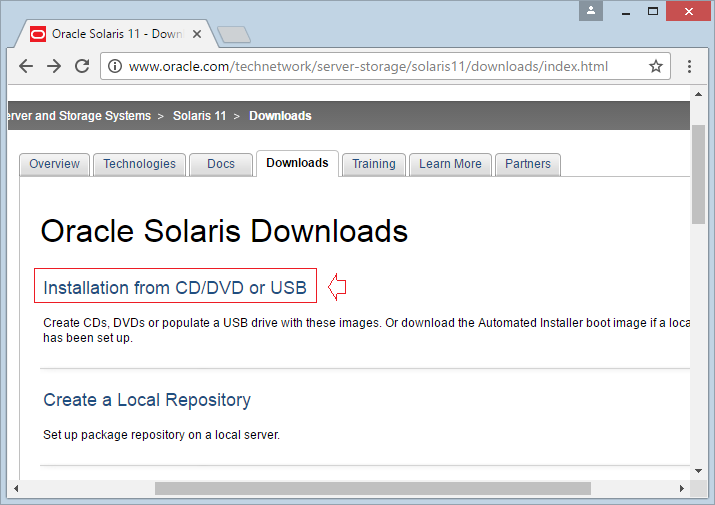715x505 pixels.
Task: Click the Downloads breadcrumb
Action: tap(280, 116)
